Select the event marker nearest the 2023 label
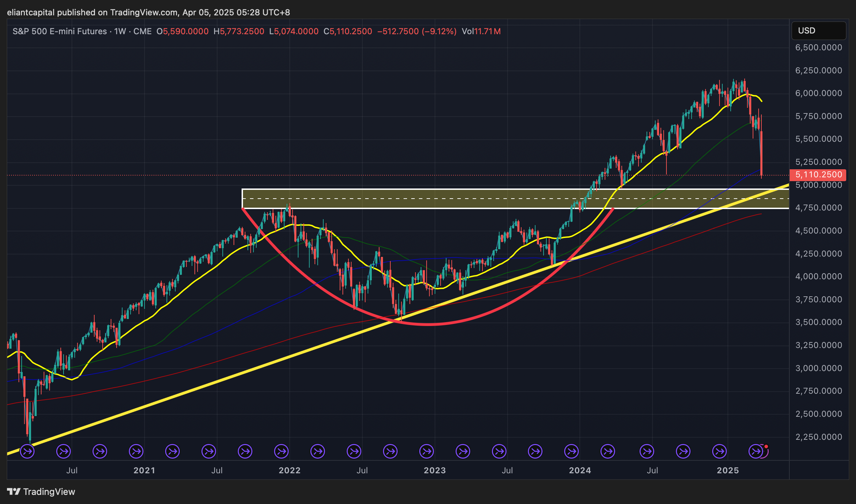 [x=427, y=451]
